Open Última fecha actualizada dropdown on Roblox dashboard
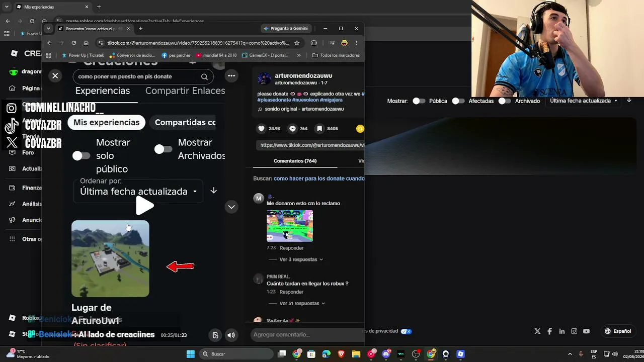Image resolution: width=644 pixels, height=362 pixels. (x=584, y=101)
